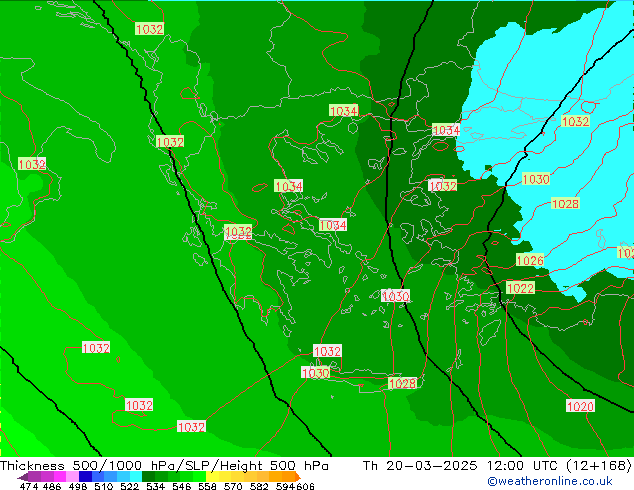Click the '(12+168)' forecast hour text
634x490 pixels.
598,466
